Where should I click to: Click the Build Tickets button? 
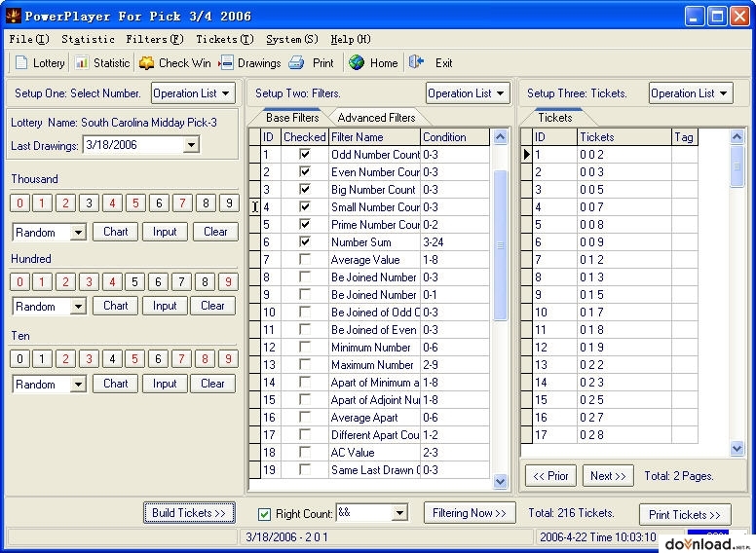point(189,512)
